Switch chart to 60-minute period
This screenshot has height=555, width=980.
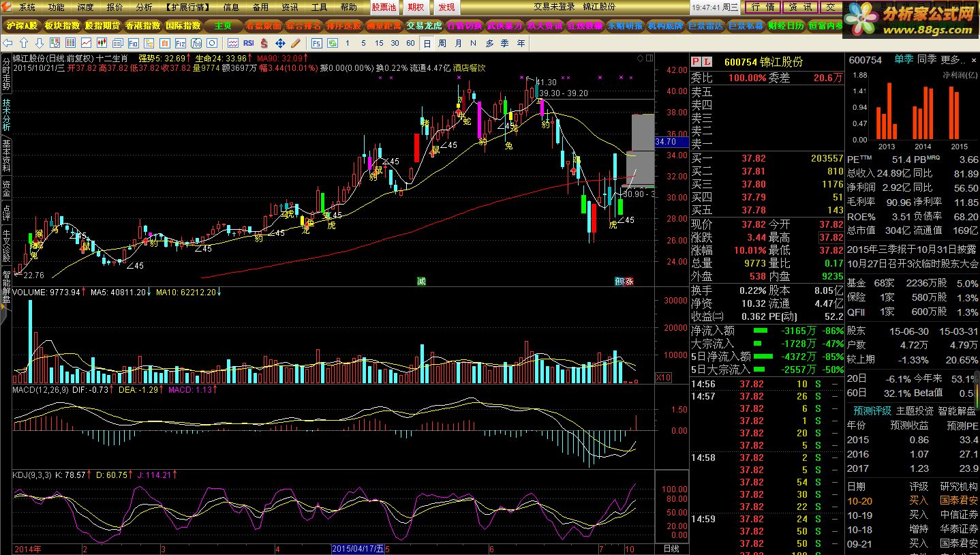point(410,43)
